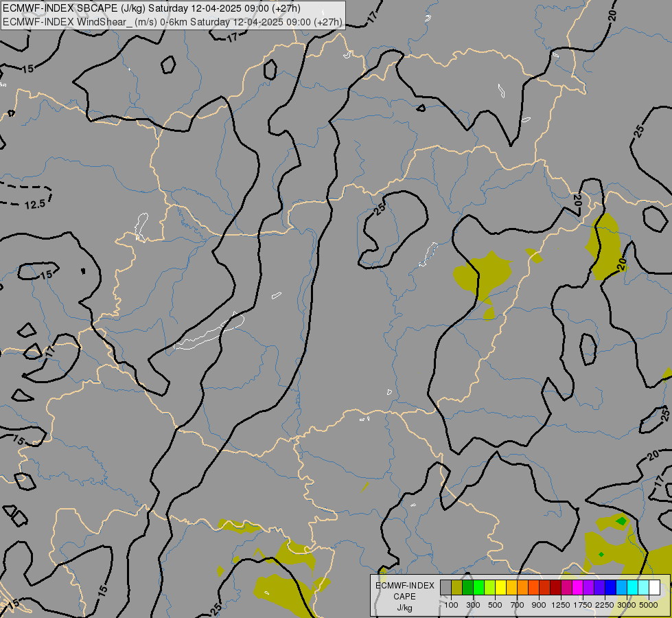Viewport: 672px width, 618px height.
Task: Click the SBCAPE title line in header
Action: [151, 8]
